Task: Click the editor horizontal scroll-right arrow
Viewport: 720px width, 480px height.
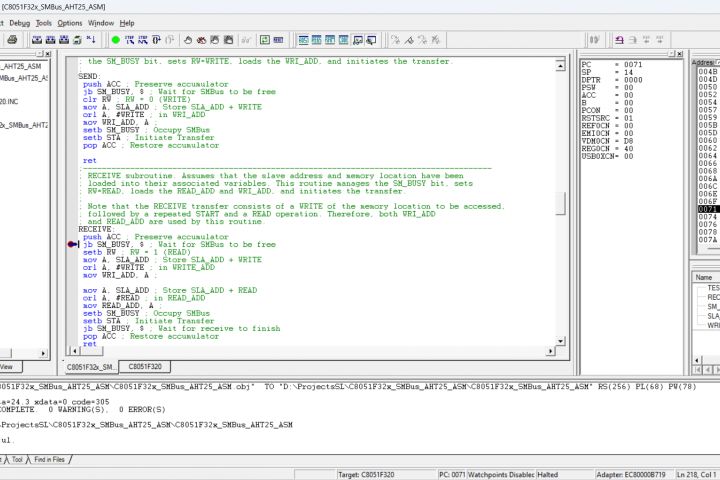Action: (550, 351)
